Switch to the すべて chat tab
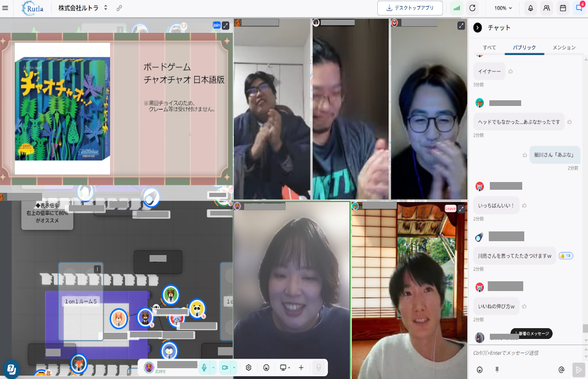Image resolution: width=588 pixels, height=379 pixels. (489, 47)
